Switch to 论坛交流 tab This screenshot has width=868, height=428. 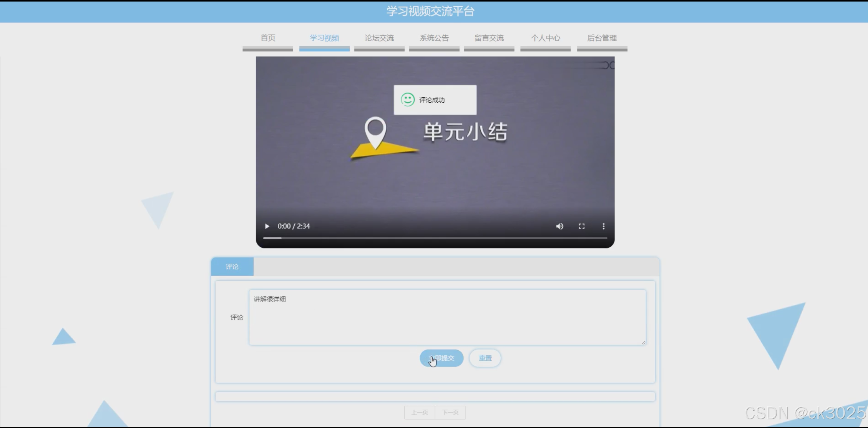(379, 38)
